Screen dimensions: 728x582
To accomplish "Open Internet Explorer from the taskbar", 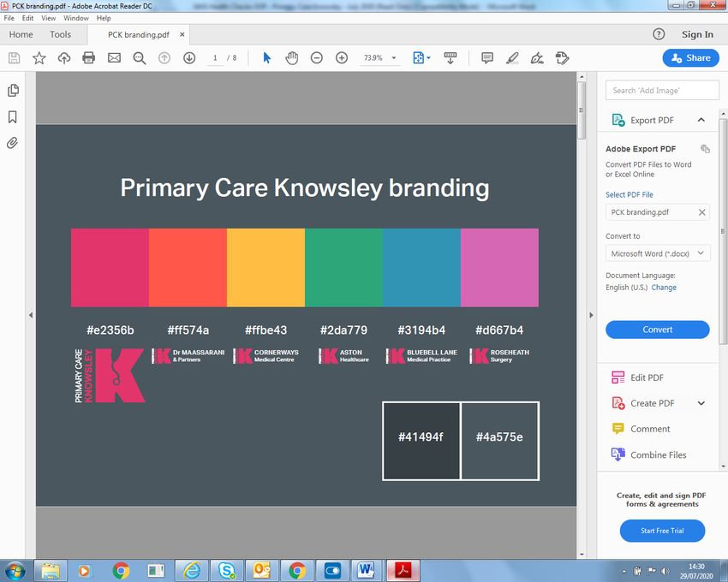I will (191, 570).
